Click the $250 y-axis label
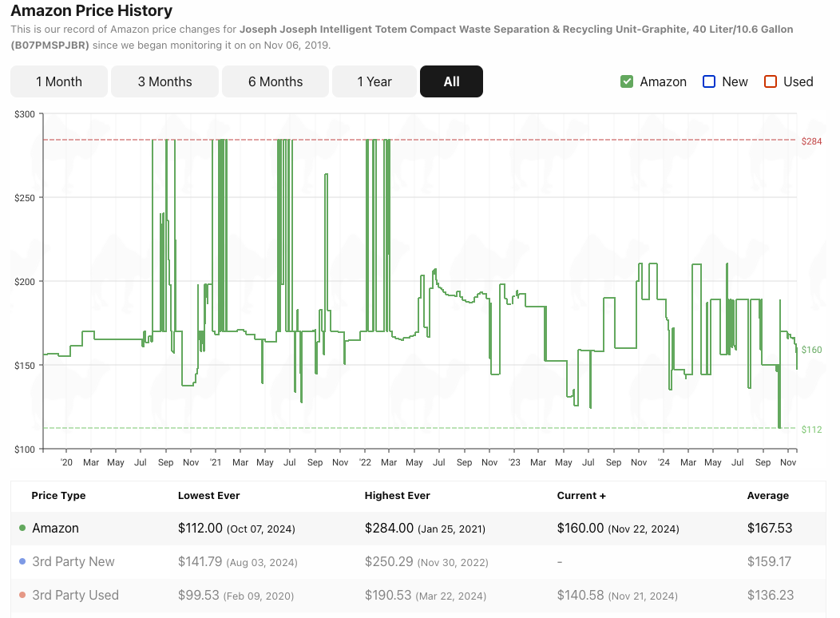840x618 pixels. click(x=25, y=197)
